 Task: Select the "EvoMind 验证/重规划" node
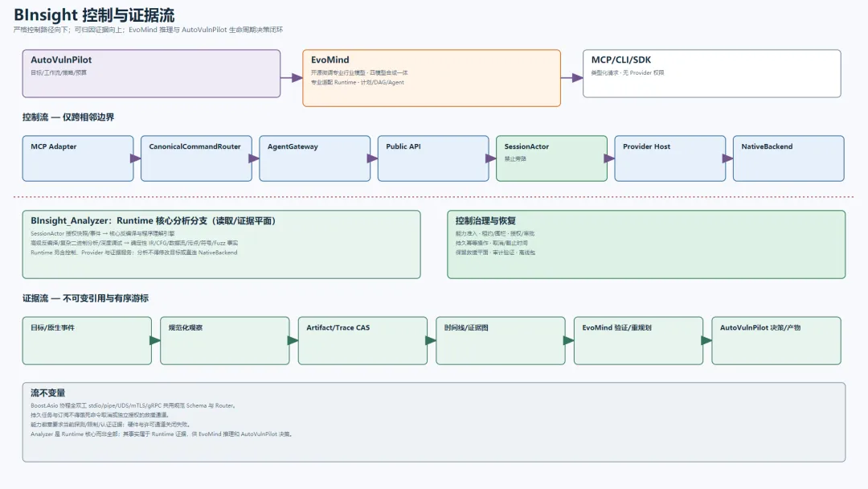pos(638,340)
